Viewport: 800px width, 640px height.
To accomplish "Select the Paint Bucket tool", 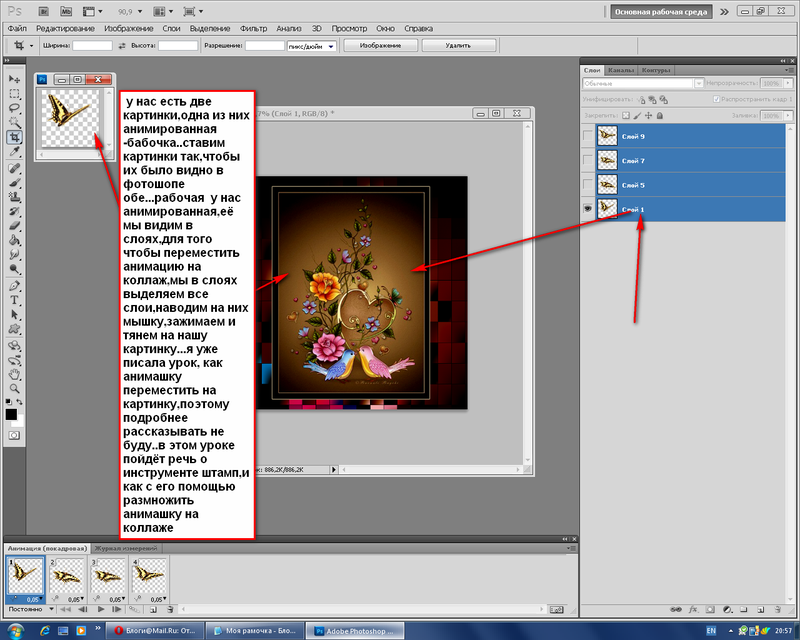I will 14,240.
